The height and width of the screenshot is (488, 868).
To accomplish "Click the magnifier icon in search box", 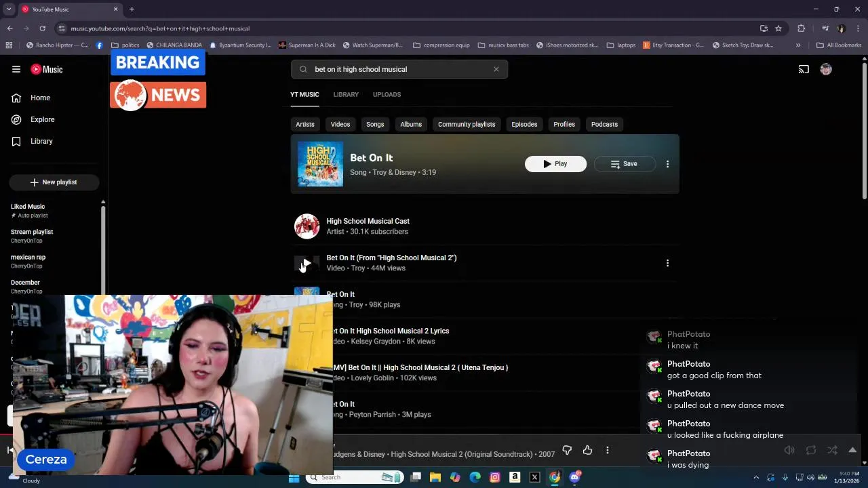I will tap(303, 69).
